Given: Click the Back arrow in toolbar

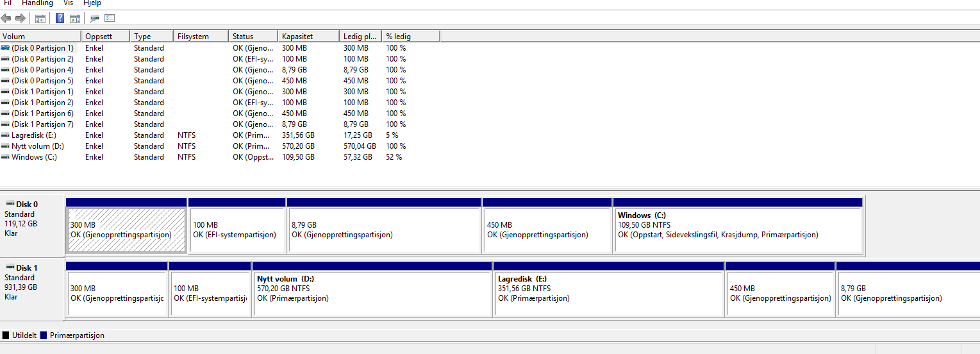Looking at the screenshot, I should (x=6, y=18).
